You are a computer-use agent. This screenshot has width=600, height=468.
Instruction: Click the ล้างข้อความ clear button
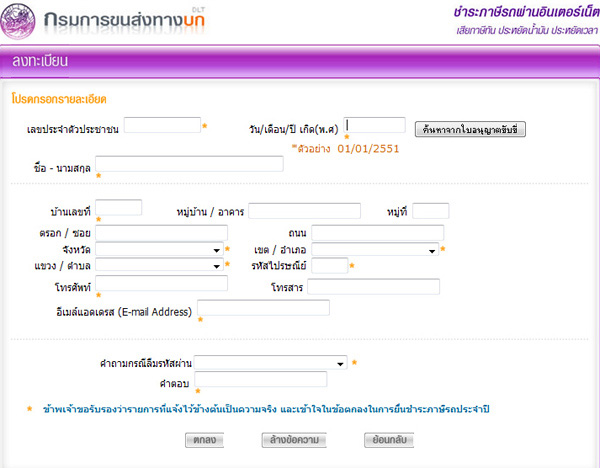(294, 440)
